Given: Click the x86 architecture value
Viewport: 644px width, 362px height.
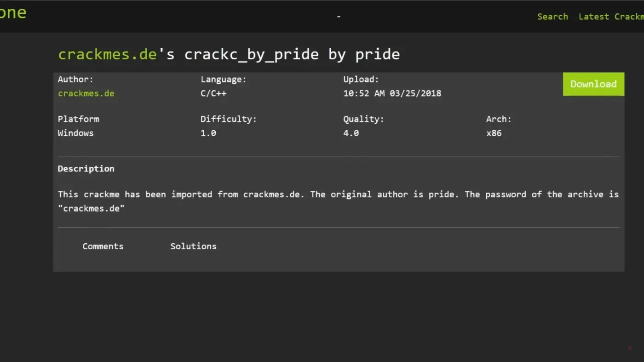Looking at the screenshot, I should (494, 133).
